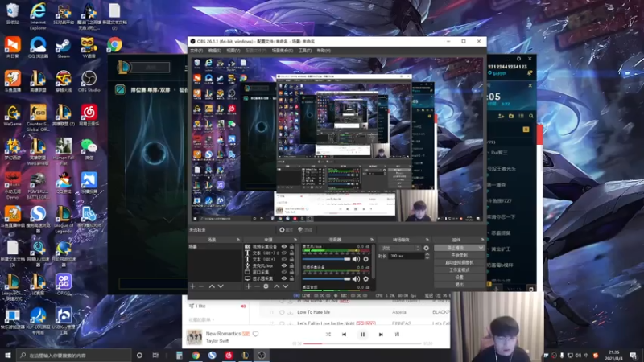Open the WeChat desktop shortcut
The height and width of the screenshot is (362, 644).
tap(89, 149)
